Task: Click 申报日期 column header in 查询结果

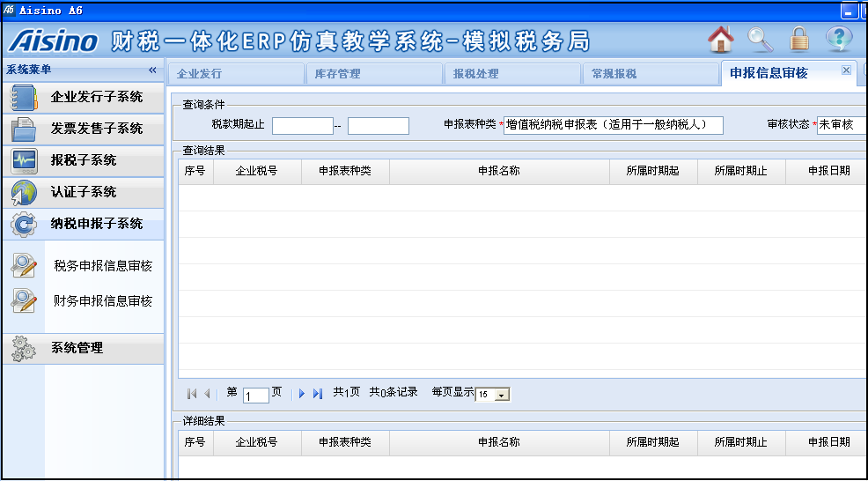Action: 827,171
